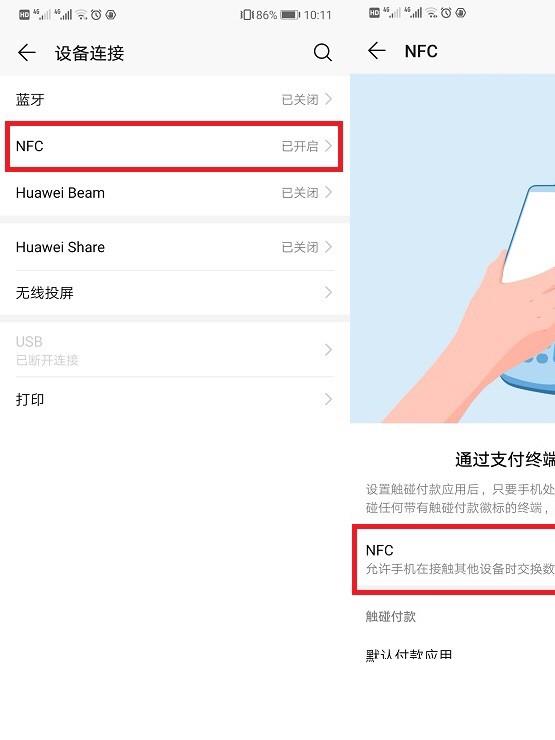Toggle the NFC option under payment terminal

455,559
